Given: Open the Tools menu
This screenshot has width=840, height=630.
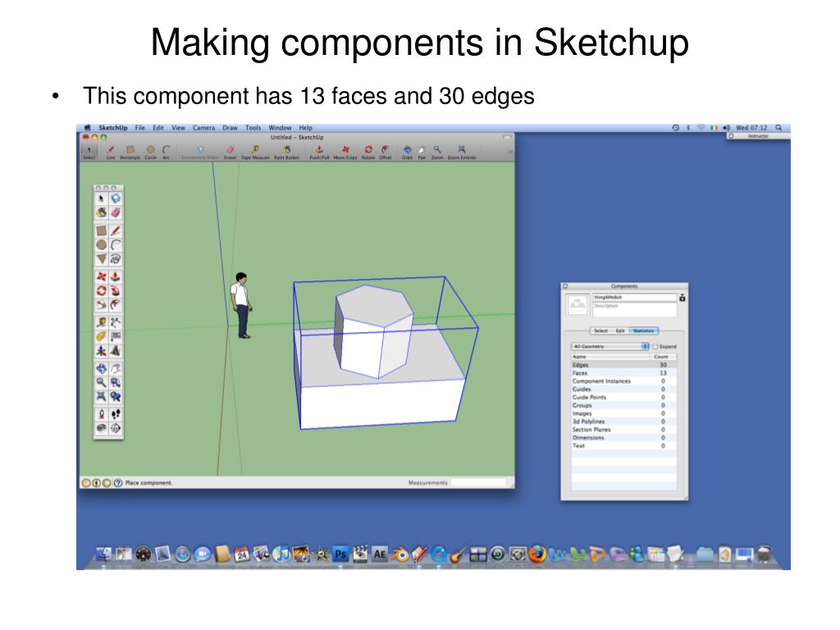Looking at the screenshot, I should 253,128.
